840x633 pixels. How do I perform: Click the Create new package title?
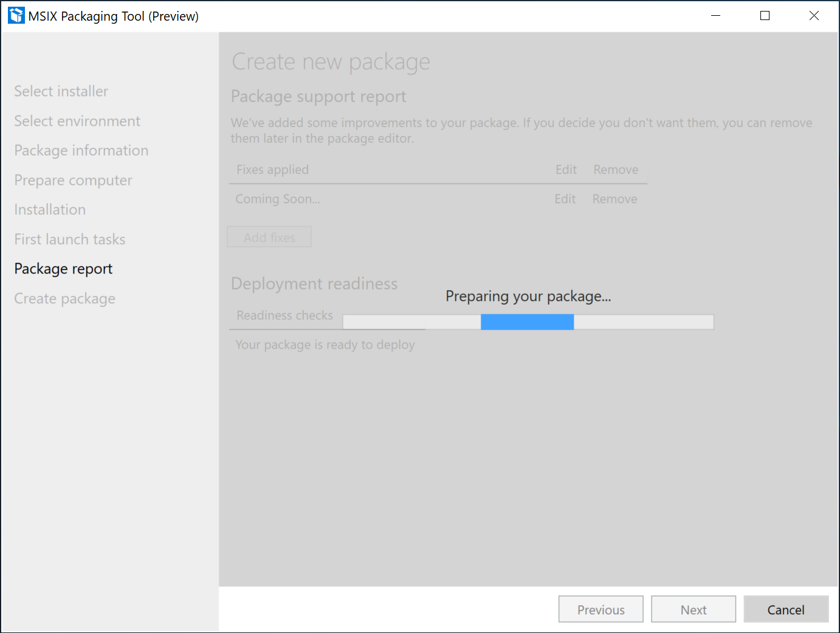point(331,61)
